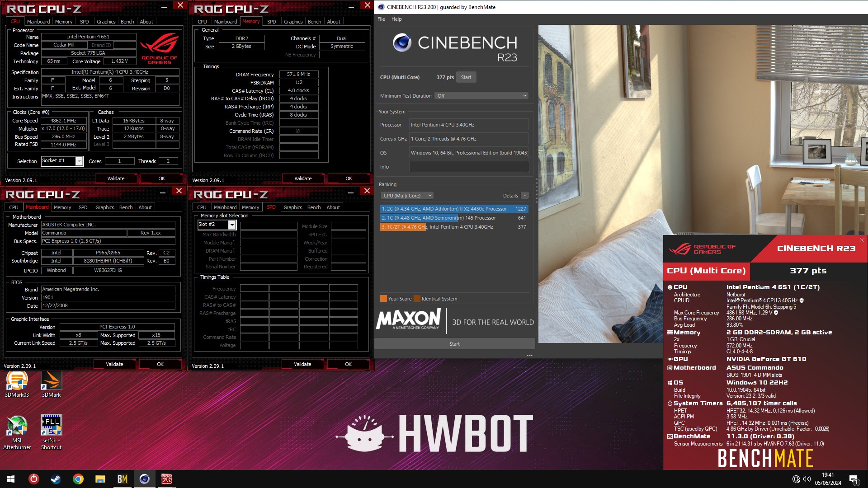Open Minimum Test Duration dropdown
This screenshot has height=488, width=868.
click(481, 96)
